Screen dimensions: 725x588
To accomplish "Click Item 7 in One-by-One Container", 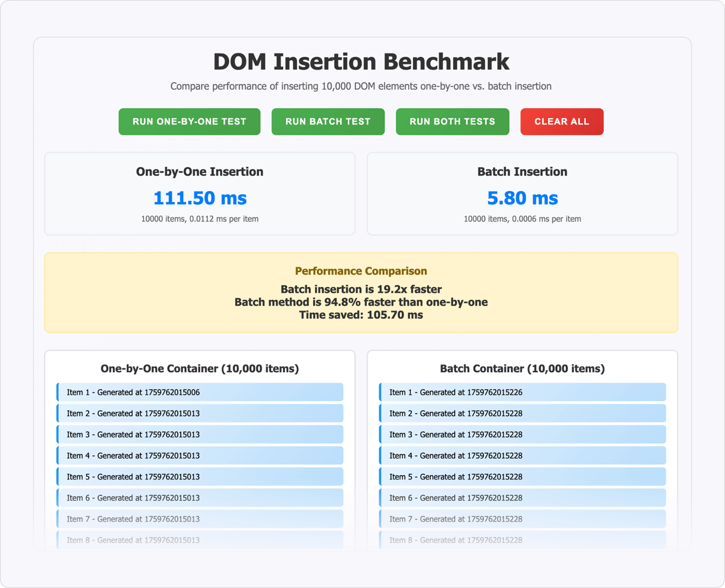I will pos(200,519).
